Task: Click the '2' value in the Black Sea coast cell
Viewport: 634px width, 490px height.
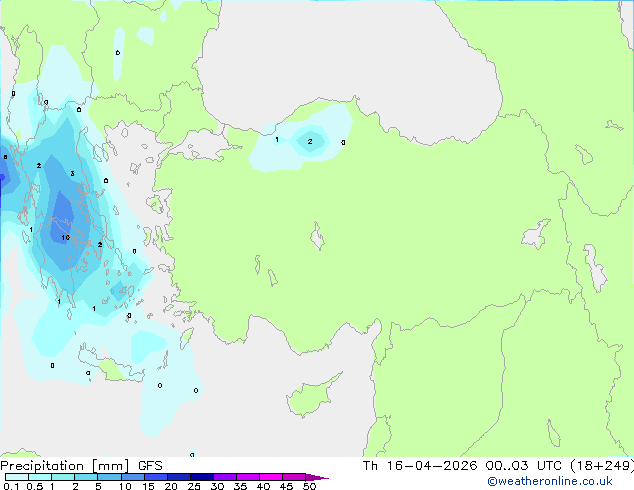Action: 310,142
